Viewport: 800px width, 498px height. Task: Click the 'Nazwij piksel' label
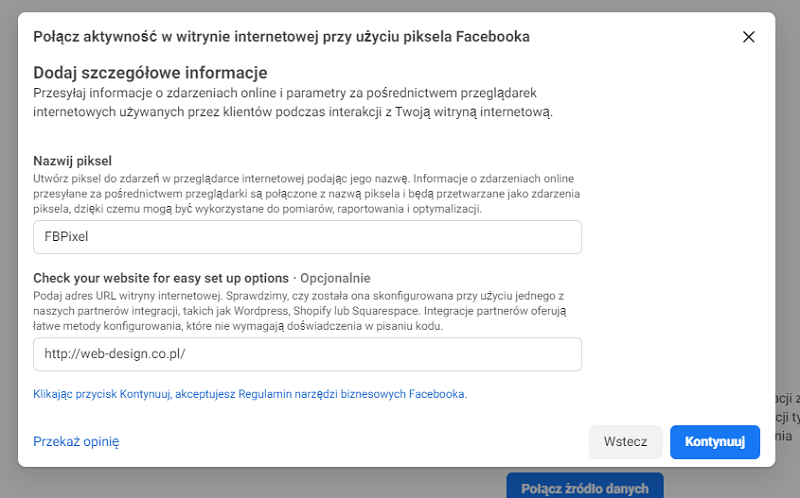pos(72,161)
